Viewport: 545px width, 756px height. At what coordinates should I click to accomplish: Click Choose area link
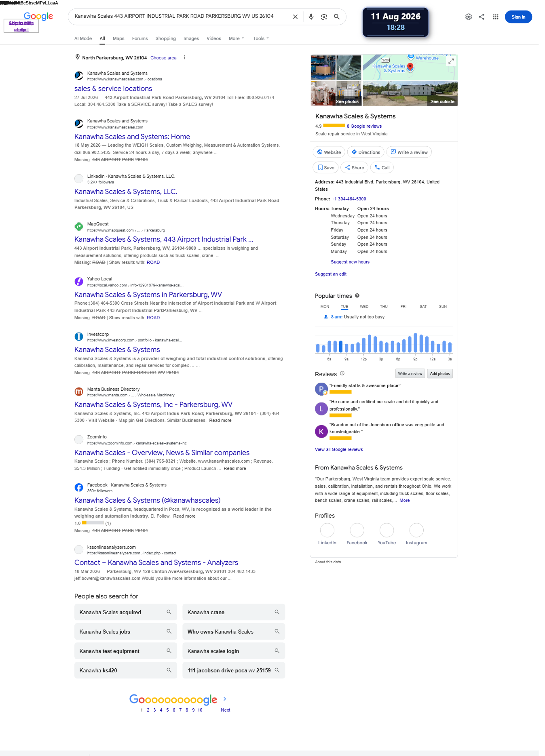(x=163, y=58)
